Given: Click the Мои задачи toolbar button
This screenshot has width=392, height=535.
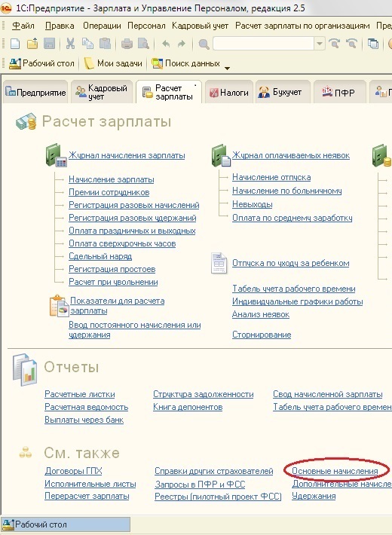Looking at the screenshot, I should pyautogui.click(x=113, y=63).
